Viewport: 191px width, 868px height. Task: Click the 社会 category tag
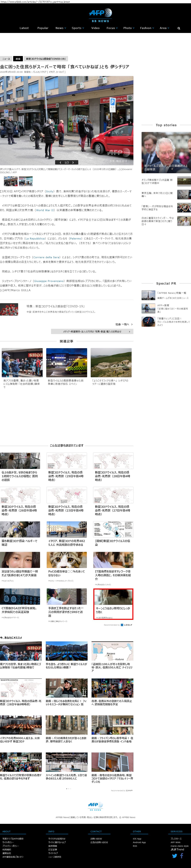pyautogui.click(x=18, y=59)
